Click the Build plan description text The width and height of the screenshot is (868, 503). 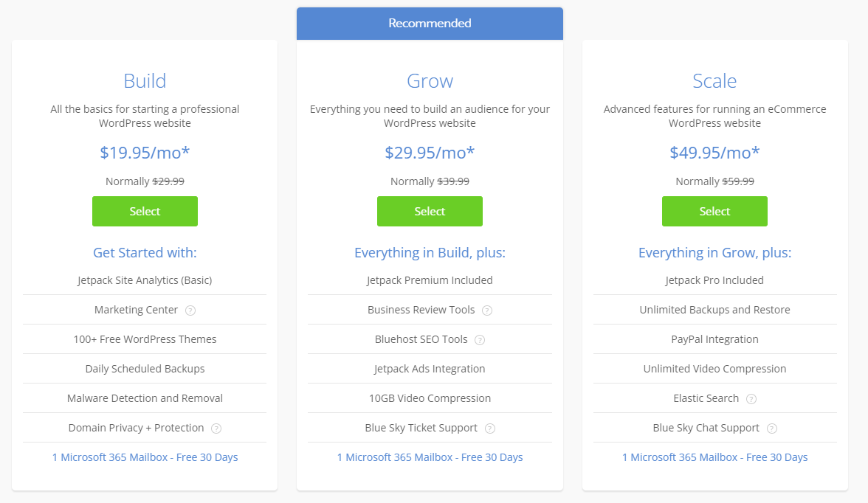tap(145, 117)
